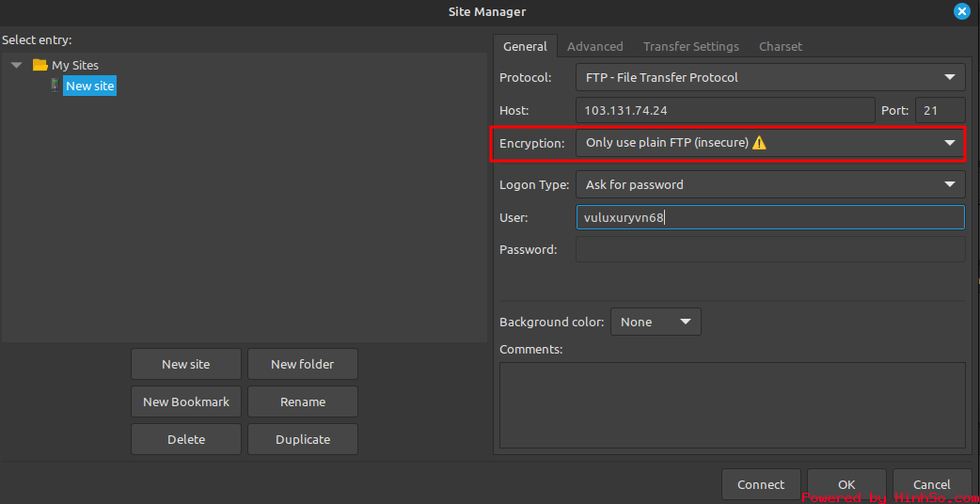Image resolution: width=980 pixels, height=504 pixels.
Task: Open the Background color dropdown
Action: tap(656, 323)
